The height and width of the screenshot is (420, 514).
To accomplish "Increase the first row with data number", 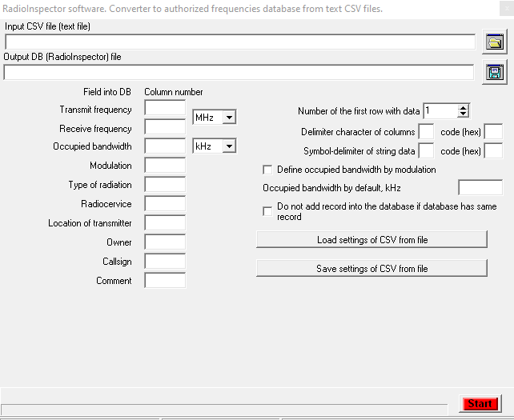I will pos(463,108).
